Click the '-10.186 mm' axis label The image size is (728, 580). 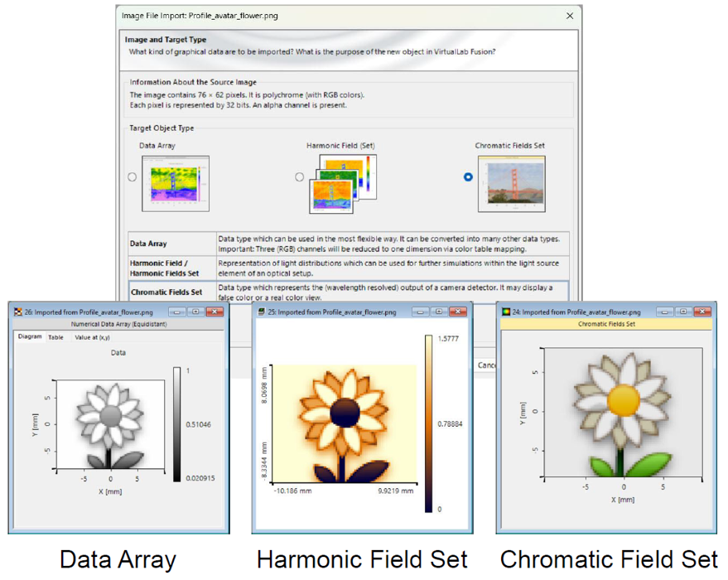pyautogui.click(x=292, y=491)
